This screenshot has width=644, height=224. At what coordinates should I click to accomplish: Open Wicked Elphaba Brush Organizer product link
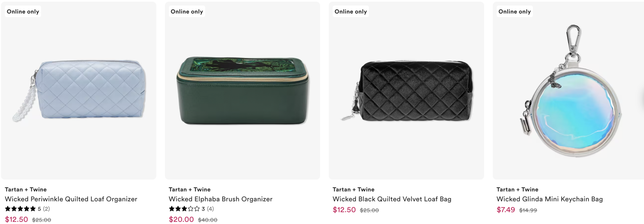click(x=220, y=199)
